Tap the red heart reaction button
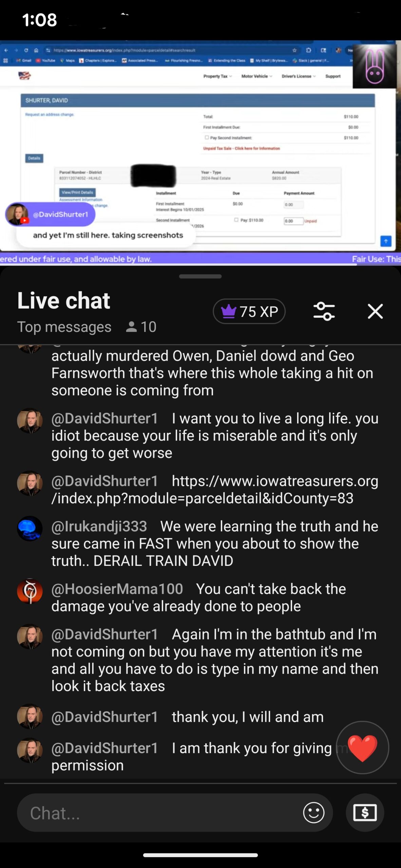Viewport: 401px width, 868px height. click(362, 747)
